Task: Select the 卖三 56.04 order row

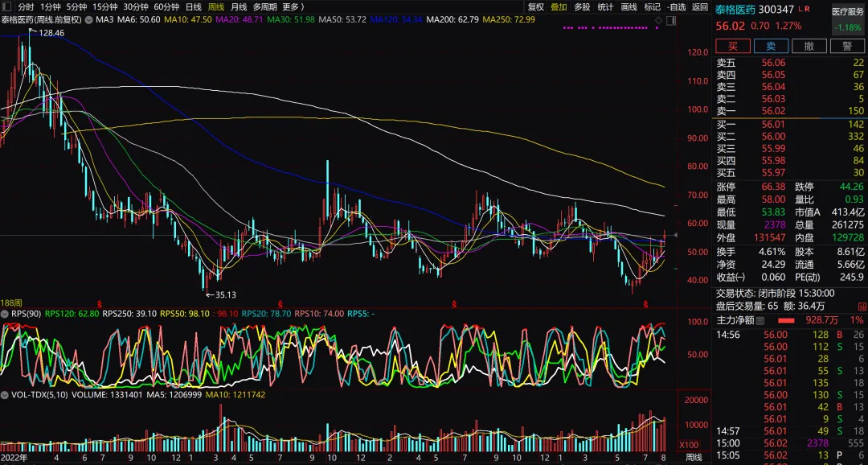Action: [790, 87]
